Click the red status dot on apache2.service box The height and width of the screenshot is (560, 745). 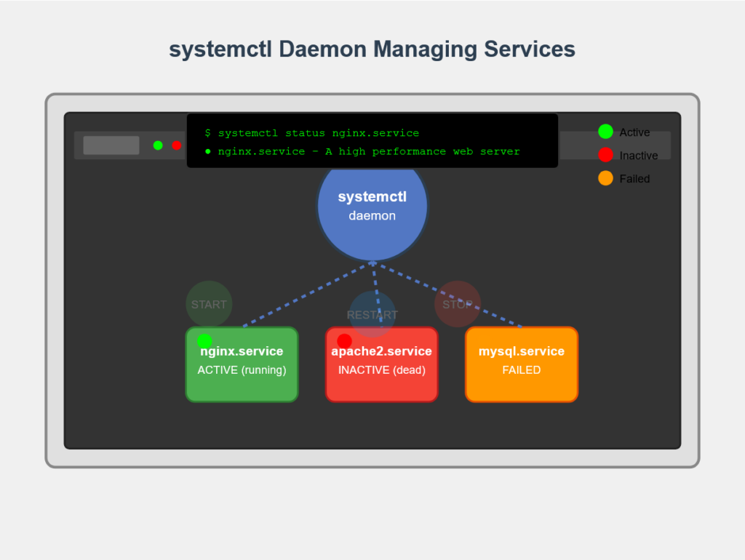point(344,340)
